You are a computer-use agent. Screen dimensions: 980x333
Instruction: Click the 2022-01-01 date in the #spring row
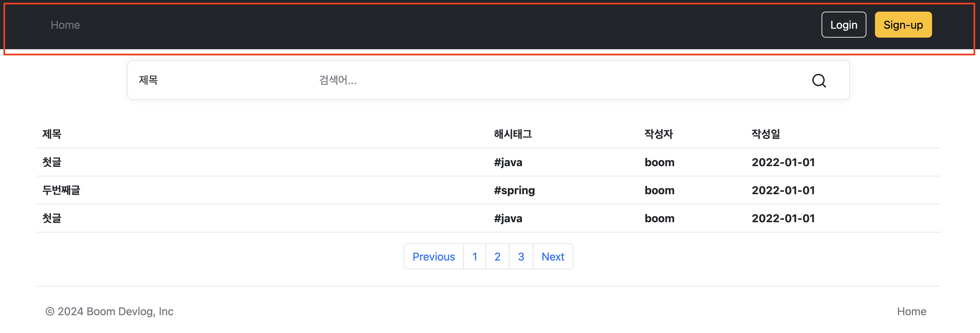tap(783, 190)
